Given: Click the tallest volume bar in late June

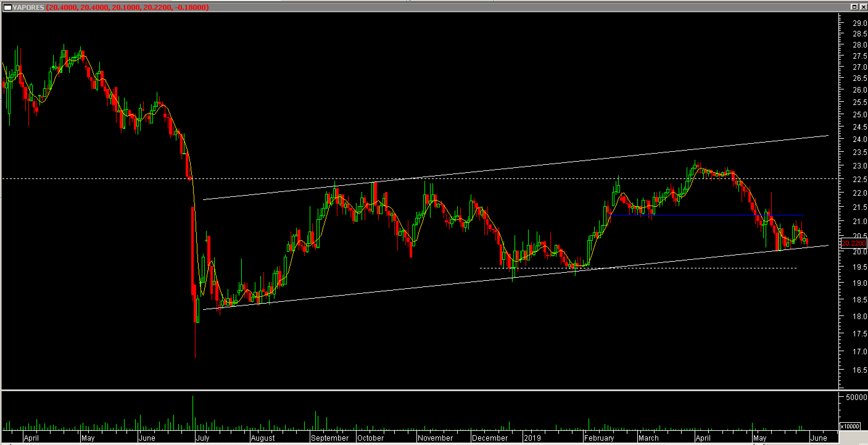Looking at the screenshot, I should [x=193, y=413].
